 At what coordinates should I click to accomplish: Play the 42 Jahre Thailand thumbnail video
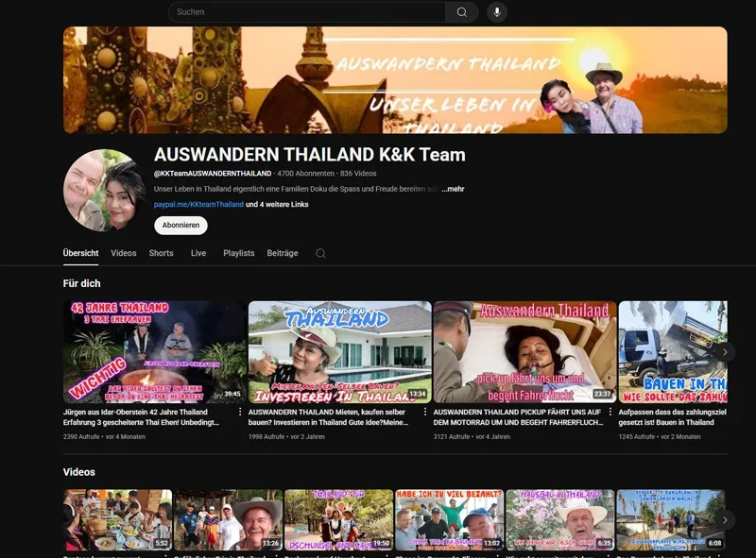(154, 352)
